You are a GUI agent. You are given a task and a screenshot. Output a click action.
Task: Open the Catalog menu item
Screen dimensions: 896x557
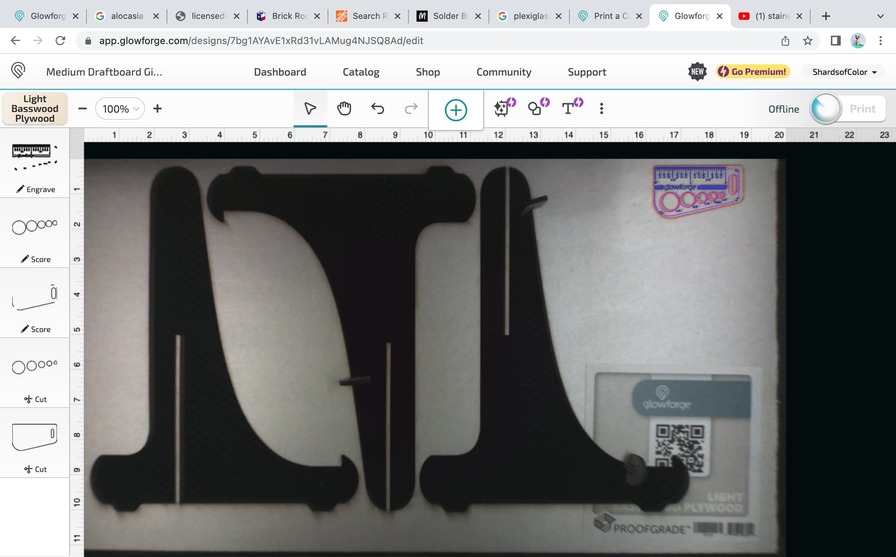coord(361,72)
